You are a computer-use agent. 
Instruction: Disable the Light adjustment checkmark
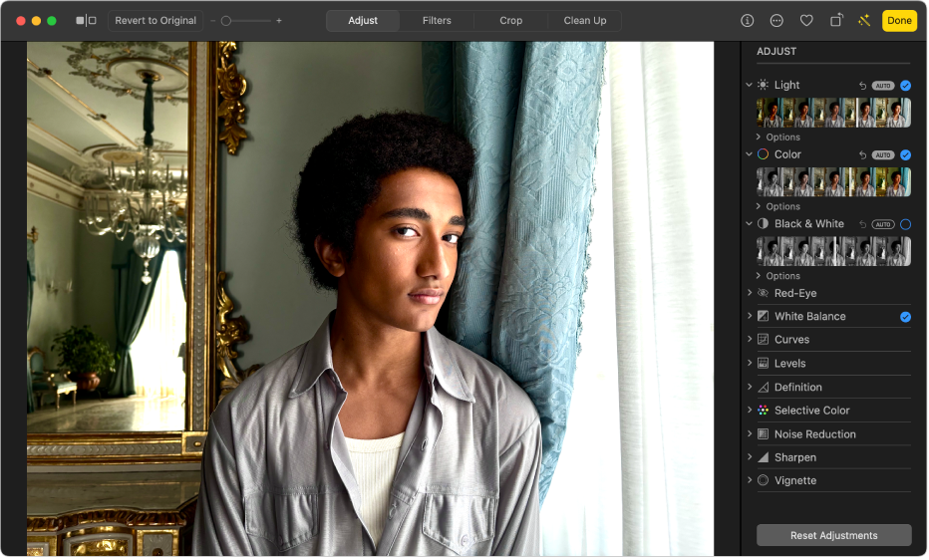click(905, 86)
